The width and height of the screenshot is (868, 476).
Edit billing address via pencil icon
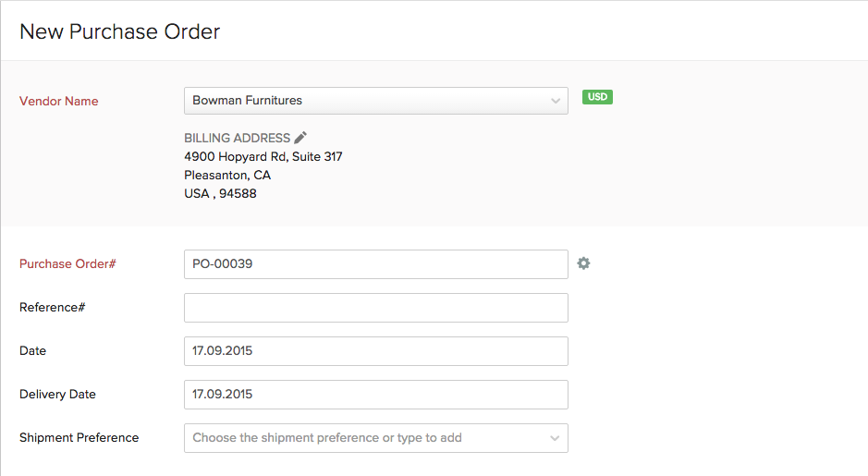coord(300,138)
